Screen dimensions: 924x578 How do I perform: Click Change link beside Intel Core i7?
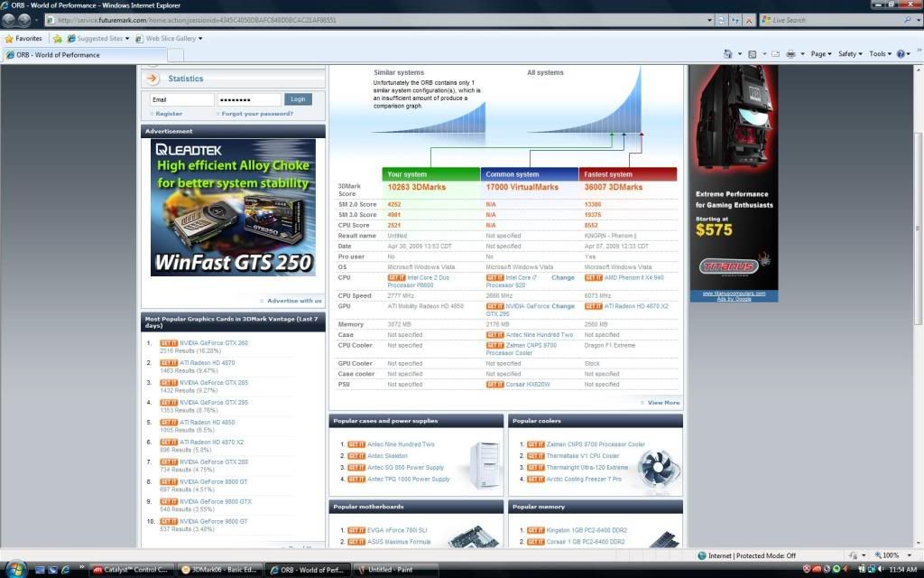(x=563, y=277)
